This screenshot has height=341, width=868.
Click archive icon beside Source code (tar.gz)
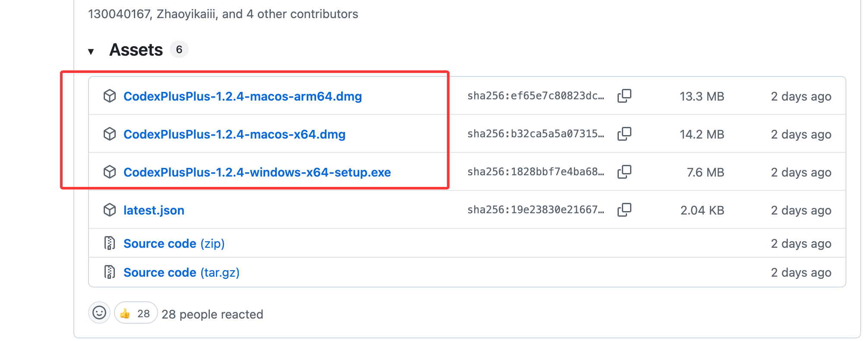pos(110,272)
